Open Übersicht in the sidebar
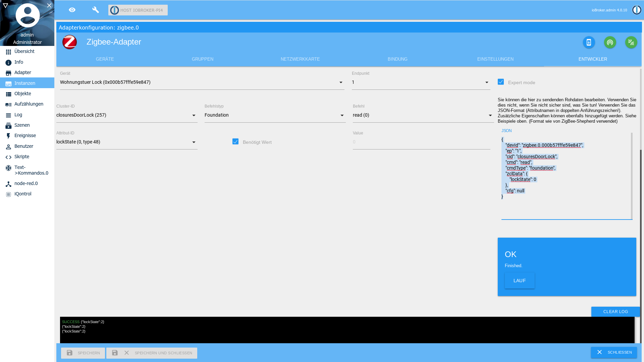Viewport: 644px width, 362px height. 27,52
